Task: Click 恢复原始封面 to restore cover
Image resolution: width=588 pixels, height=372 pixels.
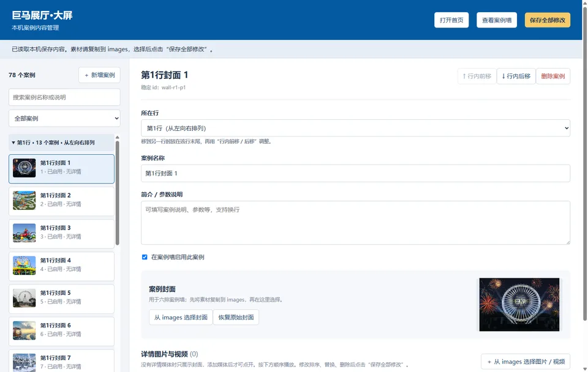Action: point(236,318)
